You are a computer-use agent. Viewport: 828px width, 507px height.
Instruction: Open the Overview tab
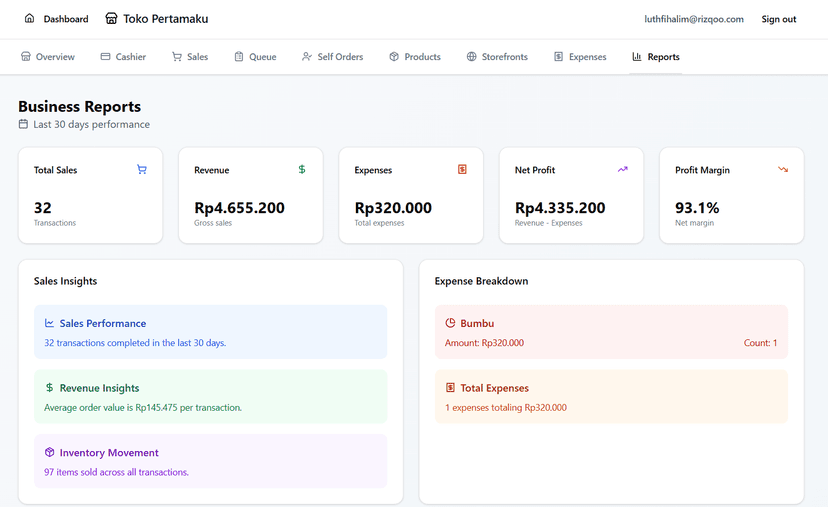[x=48, y=57]
